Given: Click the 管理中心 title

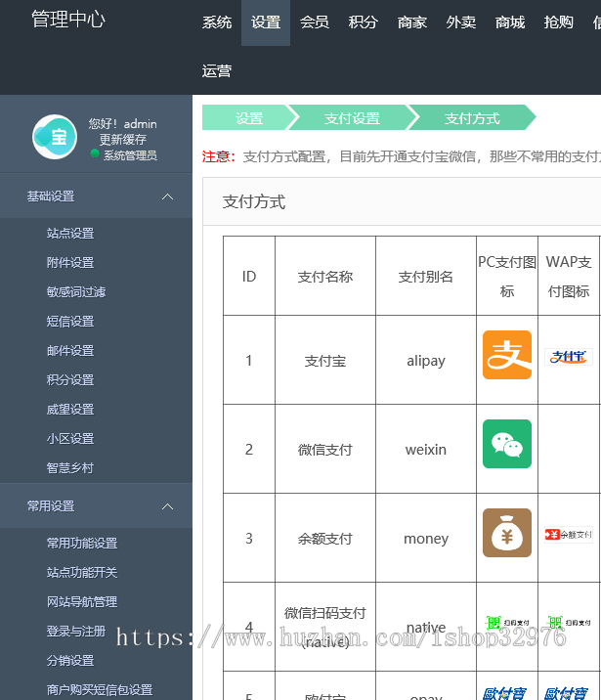Looking at the screenshot, I should coord(68,20).
